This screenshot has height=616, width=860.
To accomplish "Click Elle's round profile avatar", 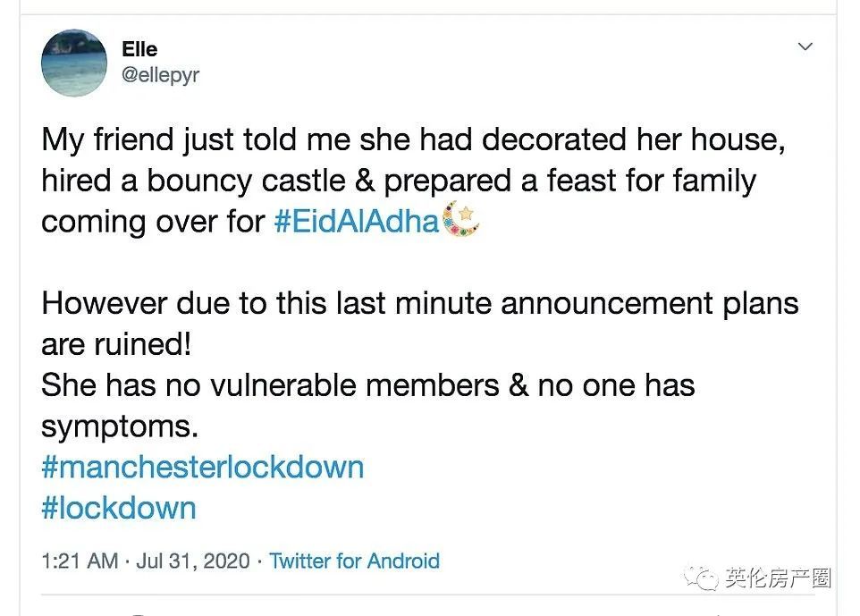I will [x=74, y=63].
